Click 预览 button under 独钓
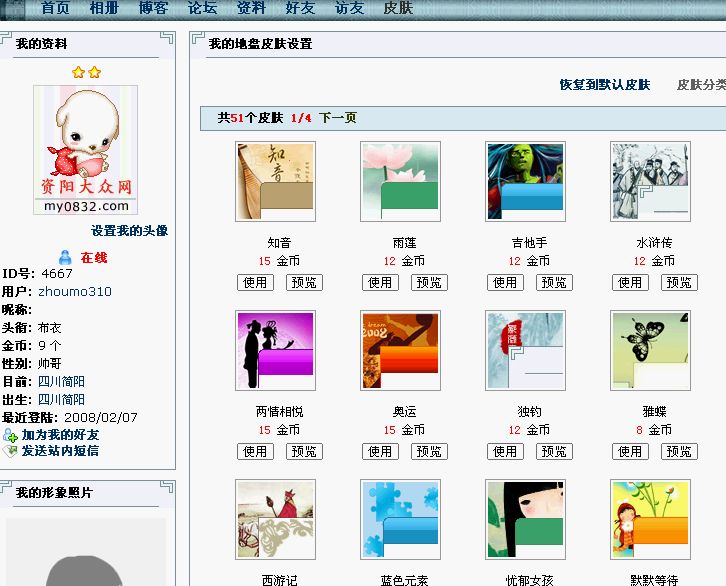 tap(554, 451)
